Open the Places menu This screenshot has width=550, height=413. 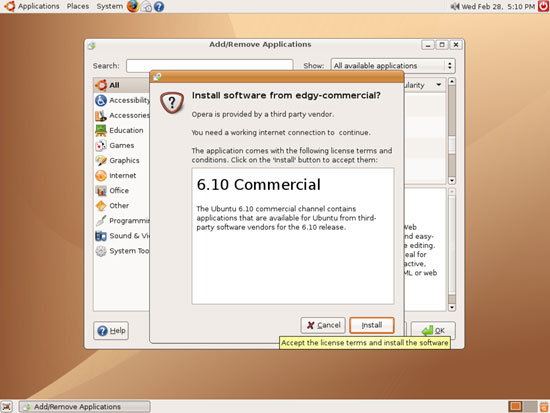(78, 6)
